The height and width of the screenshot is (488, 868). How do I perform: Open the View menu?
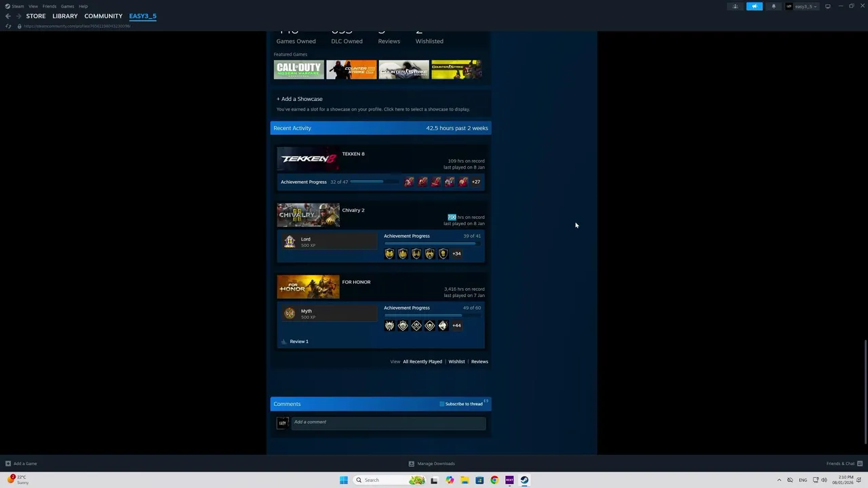click(x=33, y=6)
